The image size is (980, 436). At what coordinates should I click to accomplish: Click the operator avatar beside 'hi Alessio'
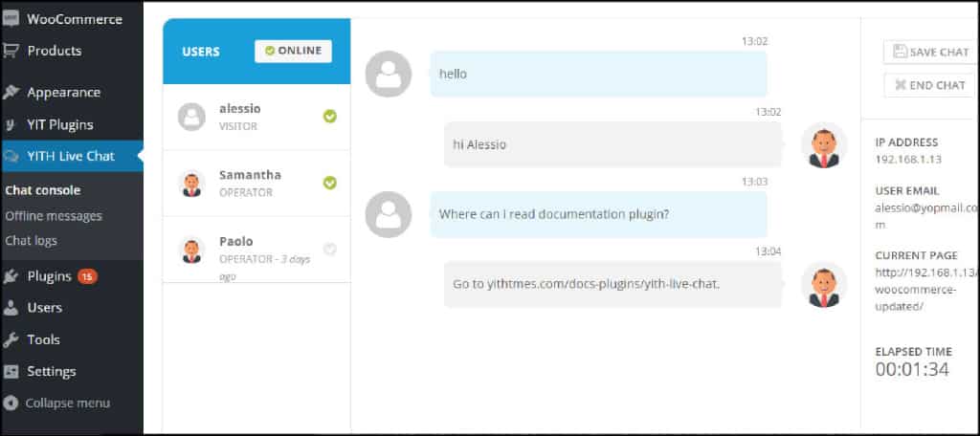pyautogui.click(x=824, y=145)
